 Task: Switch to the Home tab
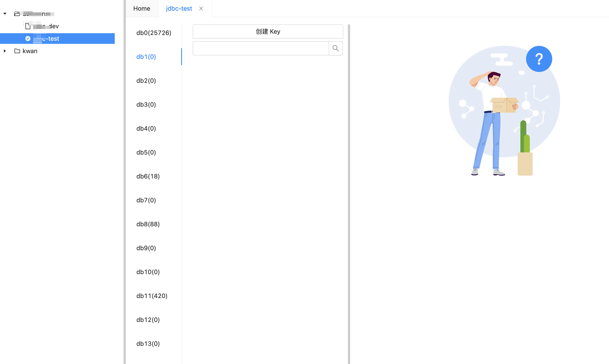pos(142,8)
